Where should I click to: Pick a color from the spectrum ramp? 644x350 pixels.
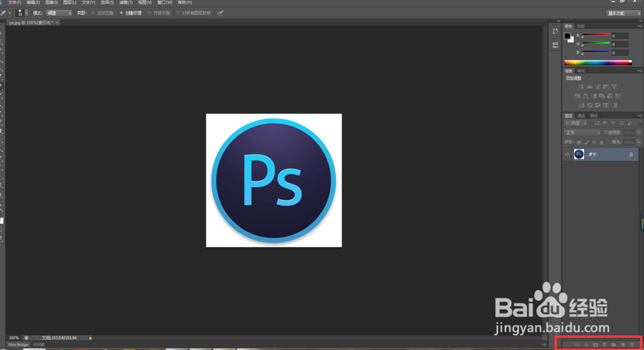point(598,63)
